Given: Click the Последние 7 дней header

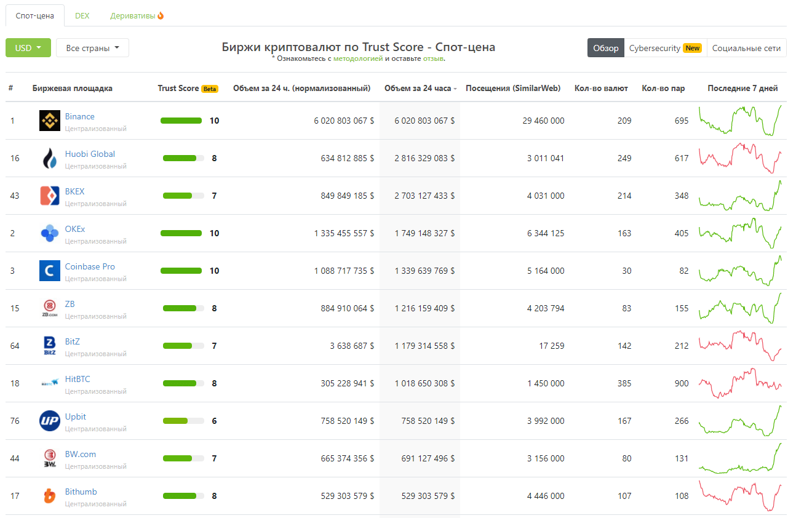Looking at the screenshot, I should (742, 89).
